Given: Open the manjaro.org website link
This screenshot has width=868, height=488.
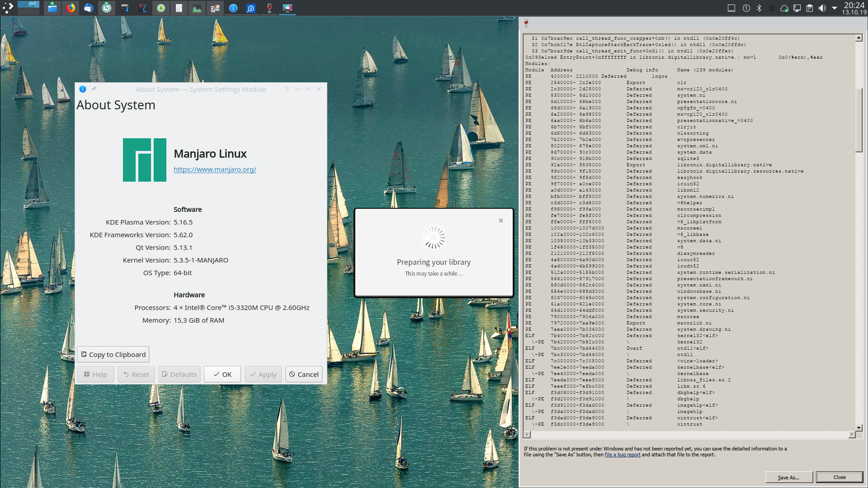Looking at the screenshot, I should [x=215, y=169].
